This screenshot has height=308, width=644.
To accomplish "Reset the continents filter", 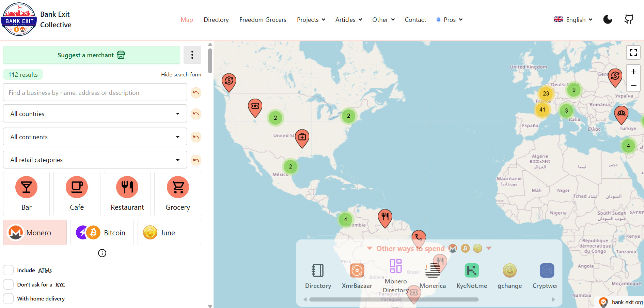I will tap(196, 137).
